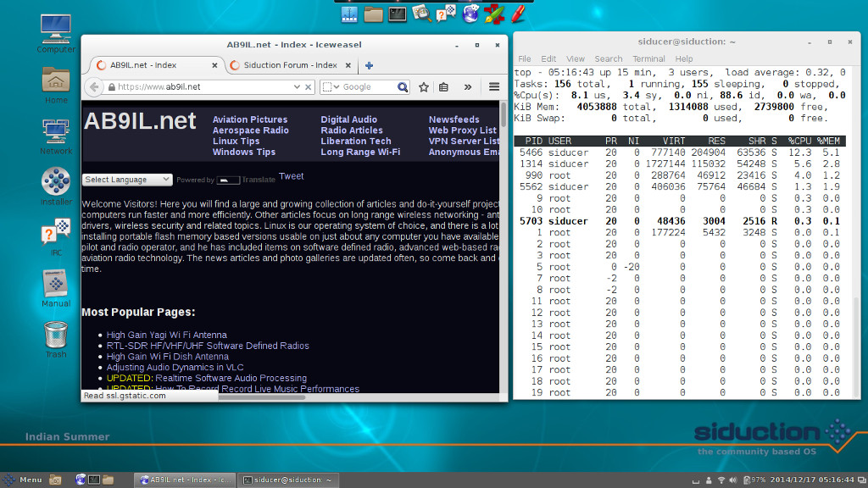Open the terminal Search menu
868x488 pixels.
tap(609, 58)
